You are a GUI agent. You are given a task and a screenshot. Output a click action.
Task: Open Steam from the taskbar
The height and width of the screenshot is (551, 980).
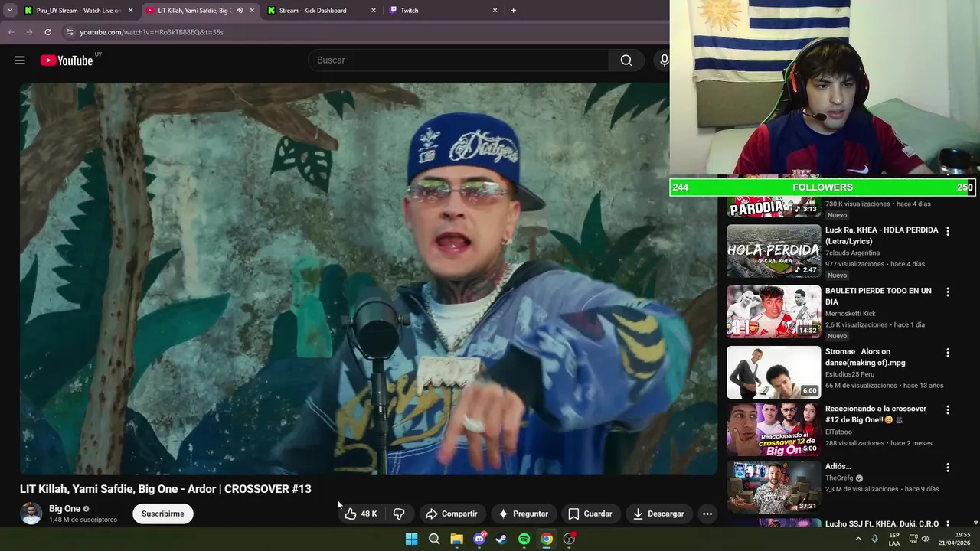pos(501,539)
